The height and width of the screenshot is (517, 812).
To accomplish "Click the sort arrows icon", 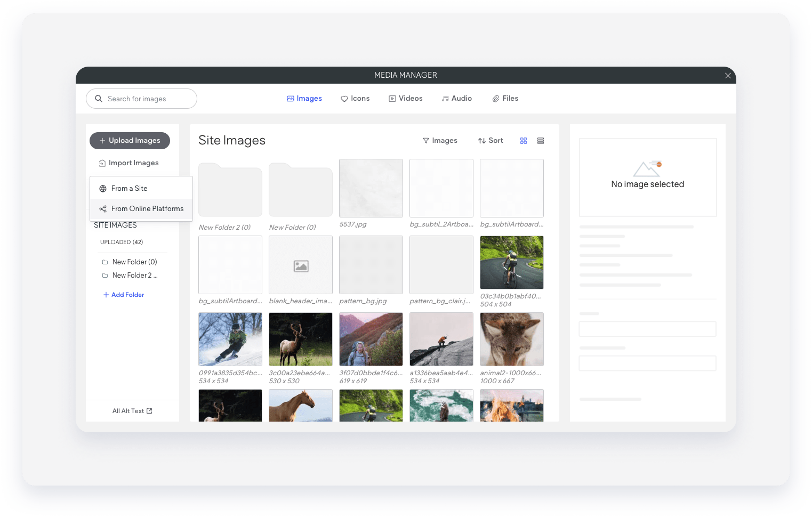I will [x=482, y=141].
